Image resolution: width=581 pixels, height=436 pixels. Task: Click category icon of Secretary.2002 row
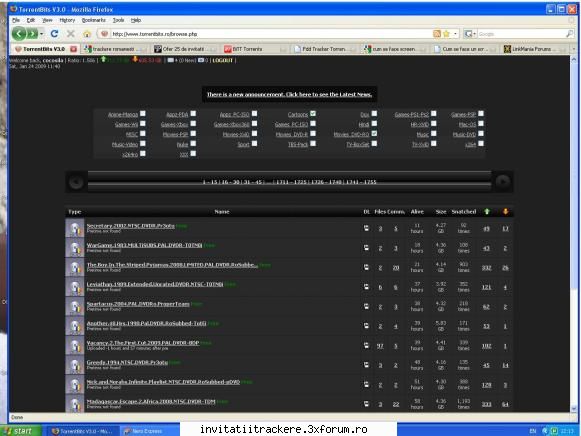pyautogui.click(x=75, y=228)
